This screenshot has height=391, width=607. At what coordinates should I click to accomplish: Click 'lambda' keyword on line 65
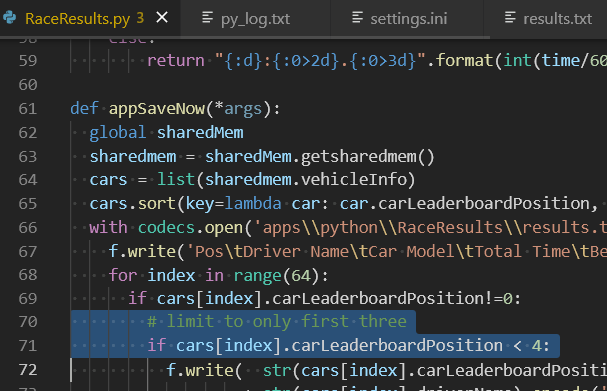pos(253,204)
